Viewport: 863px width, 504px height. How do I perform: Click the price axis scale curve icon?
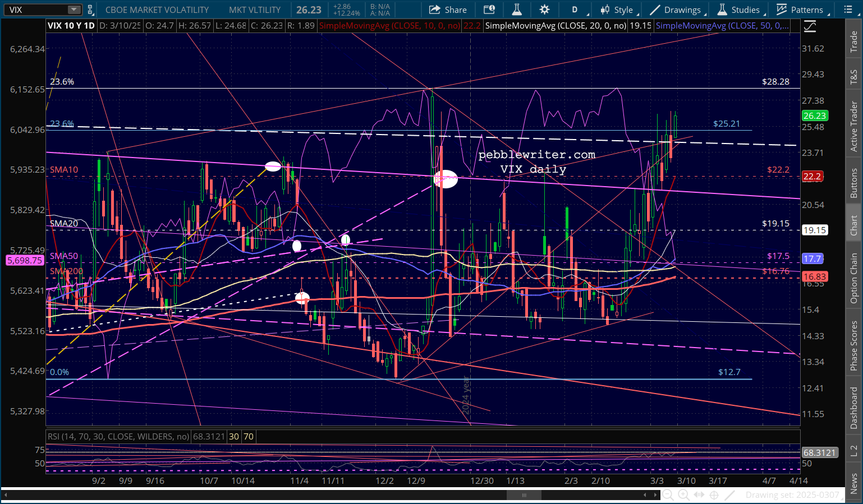tap(810, 26)
